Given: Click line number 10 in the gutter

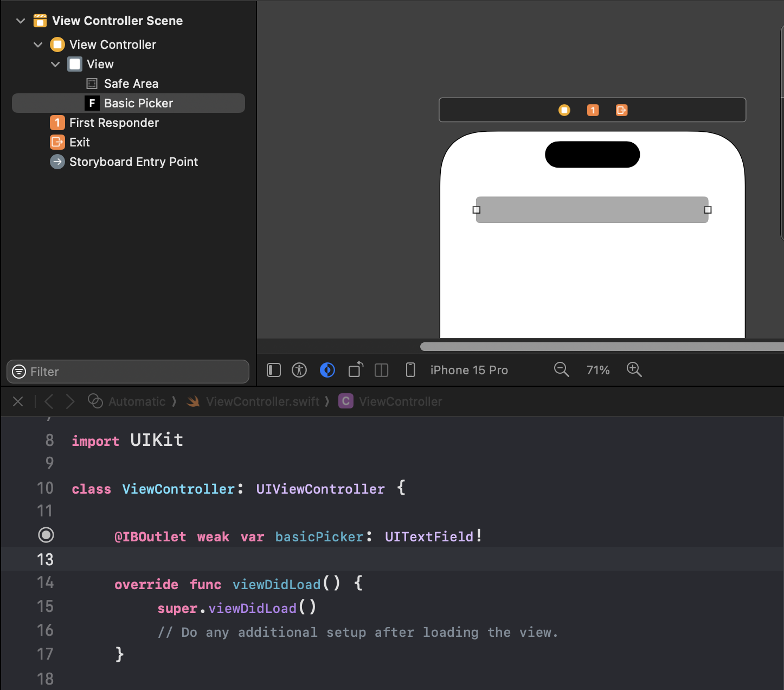Looking at the screenshot, I should (x=46, y=488).
